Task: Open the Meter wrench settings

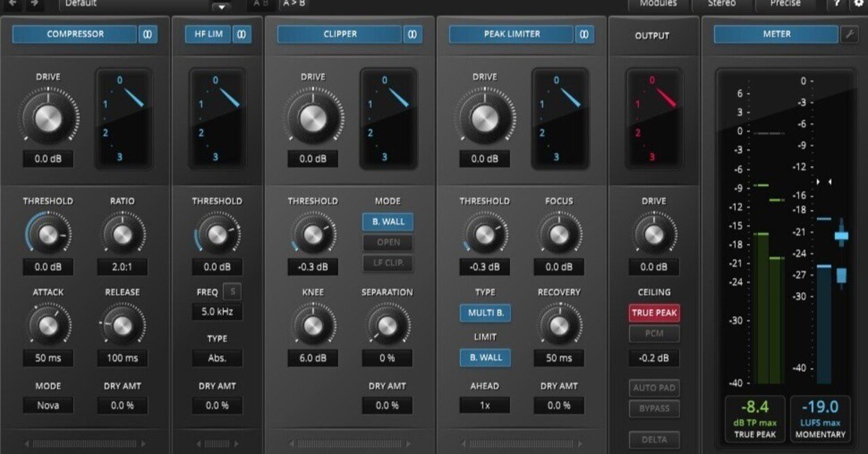Action: tap(850, 34)
